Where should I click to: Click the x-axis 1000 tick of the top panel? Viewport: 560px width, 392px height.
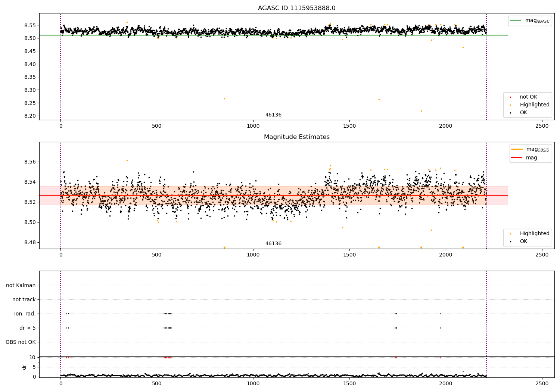click(x=253, y=126)
